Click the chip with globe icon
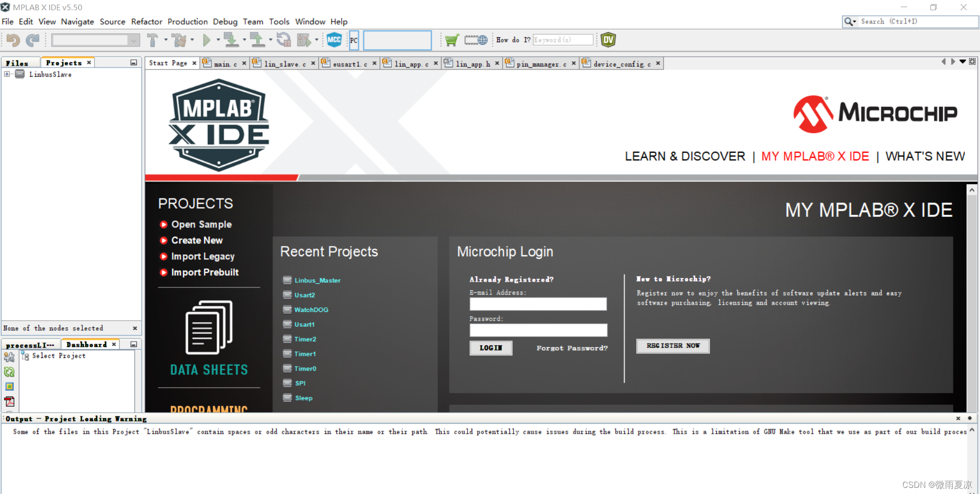Image resolution: width=980 pixels, height=494 pixels. 476,40
